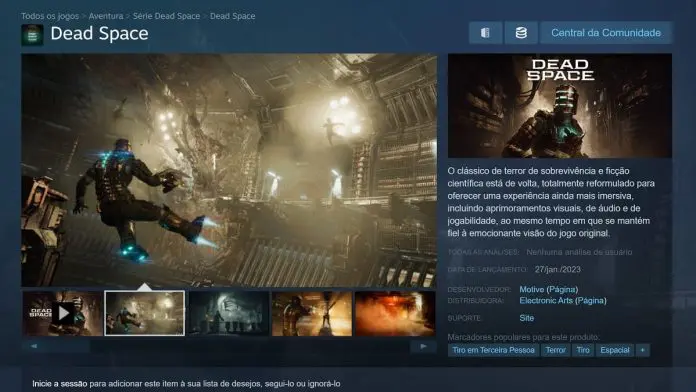This screenshot has height=392, width=696.
Task: Select the Tiro tag
Action: coord(583,350)
